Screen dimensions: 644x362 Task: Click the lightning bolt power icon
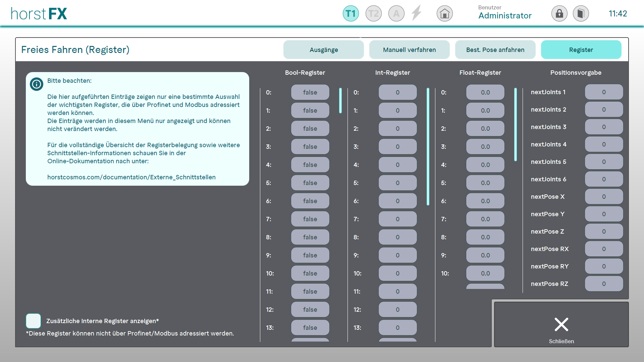tap(417, 13)
